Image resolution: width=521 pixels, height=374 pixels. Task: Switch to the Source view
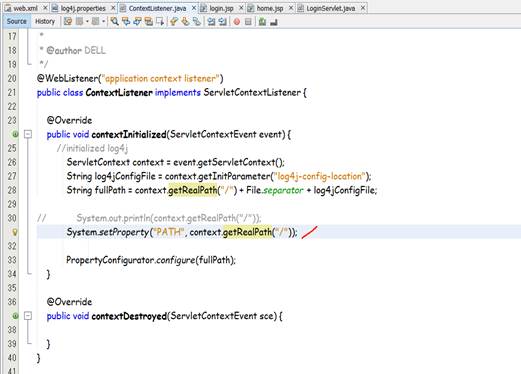16,21
